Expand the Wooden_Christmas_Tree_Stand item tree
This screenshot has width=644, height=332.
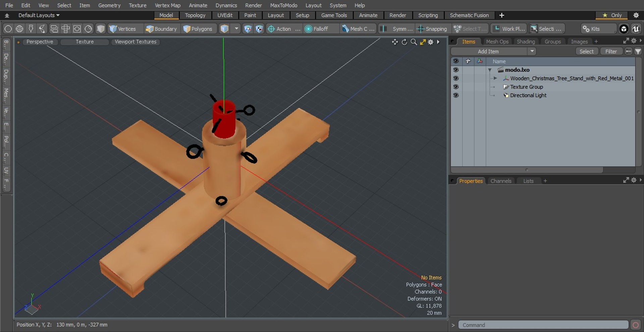(x=495, y=78)
